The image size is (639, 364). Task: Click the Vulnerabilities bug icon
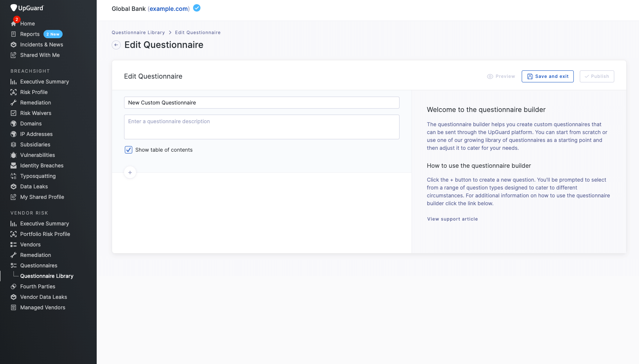tap(13, 155)
